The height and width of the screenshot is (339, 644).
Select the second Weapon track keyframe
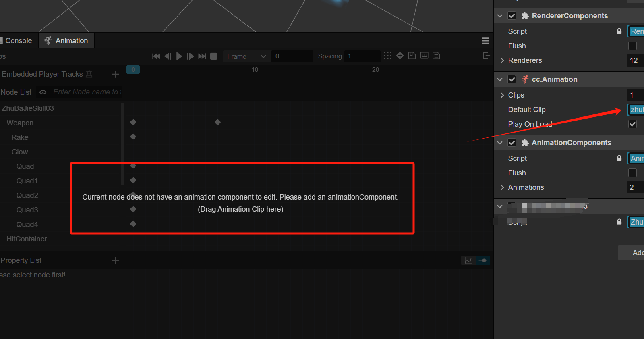[217, 122]
